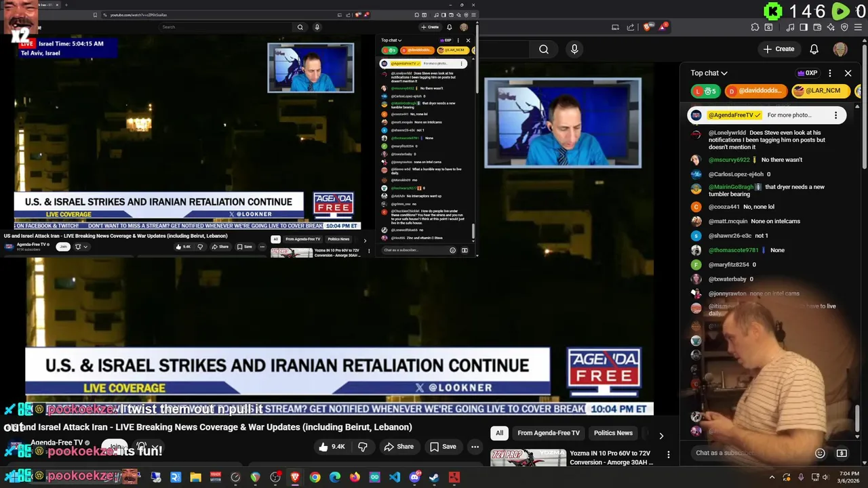The width and height of the screenshot is (868, 488).
Task: Click the Brave Rewards triangle icon
Action: [x=663, y=27]
